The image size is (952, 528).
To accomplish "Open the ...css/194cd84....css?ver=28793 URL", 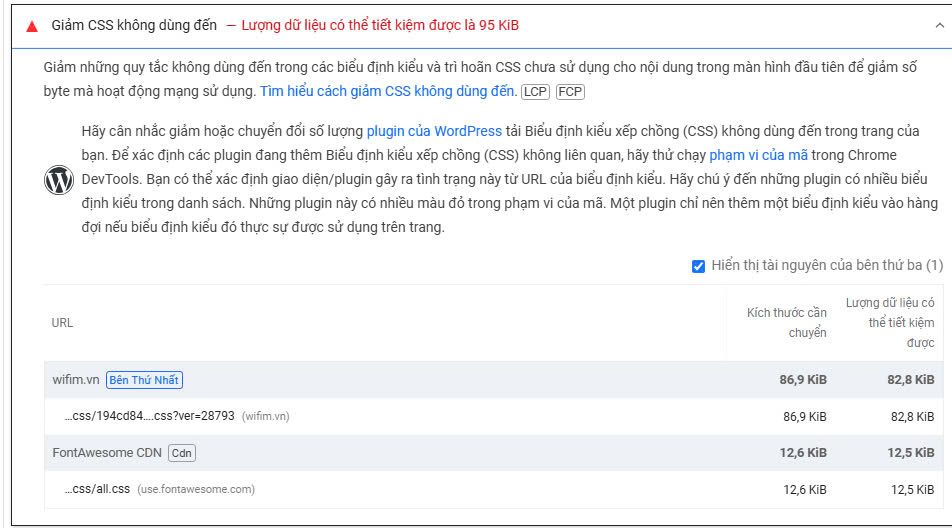I will (149, 416).
